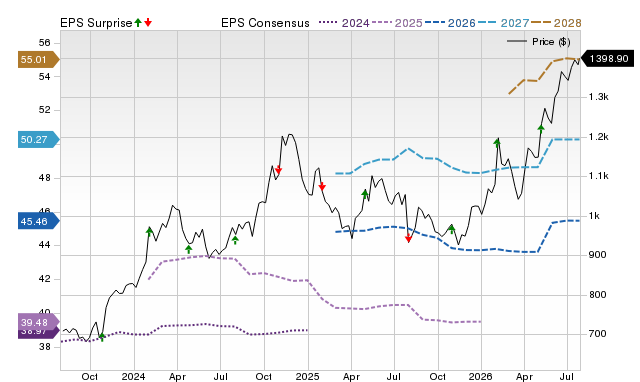Toggle the 2026 consensus legend entry
The height and width of the screenshot is (382, 640).
tap(450, 23)
